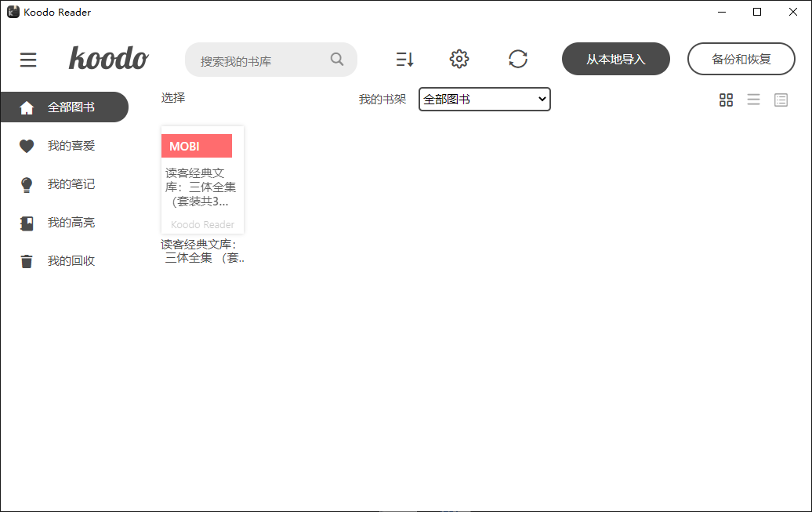Switch to list view layout
The height and width of the screenshot is (512, 812).
(x=753, y=100)
